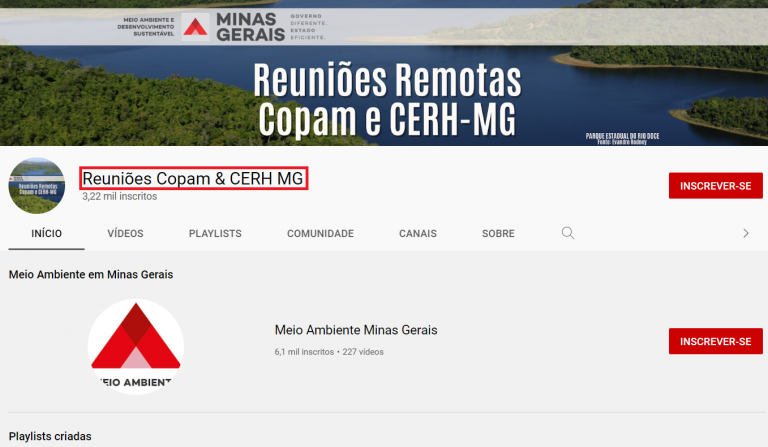Screen dimensions: 768x447
Task: Click the 6,1 mil inscritos • 227 vídeos text
Action: point(328,352)
